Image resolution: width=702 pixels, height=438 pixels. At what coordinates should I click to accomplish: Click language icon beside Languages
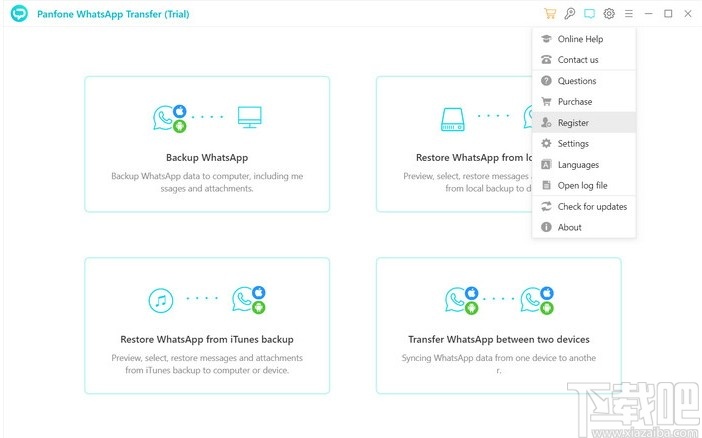546,164
